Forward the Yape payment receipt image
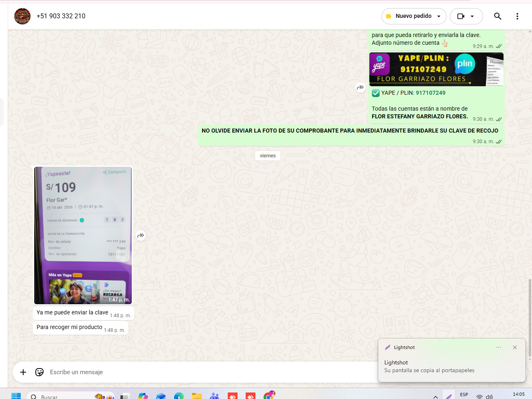532x399 pixels. pyautogui.click(x=141, y=235)
